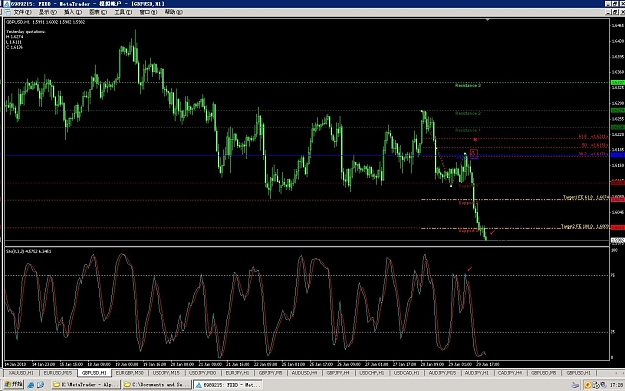
Task: Click the quick launch icon right of Internet Explorer
Action: click(40, 385)
